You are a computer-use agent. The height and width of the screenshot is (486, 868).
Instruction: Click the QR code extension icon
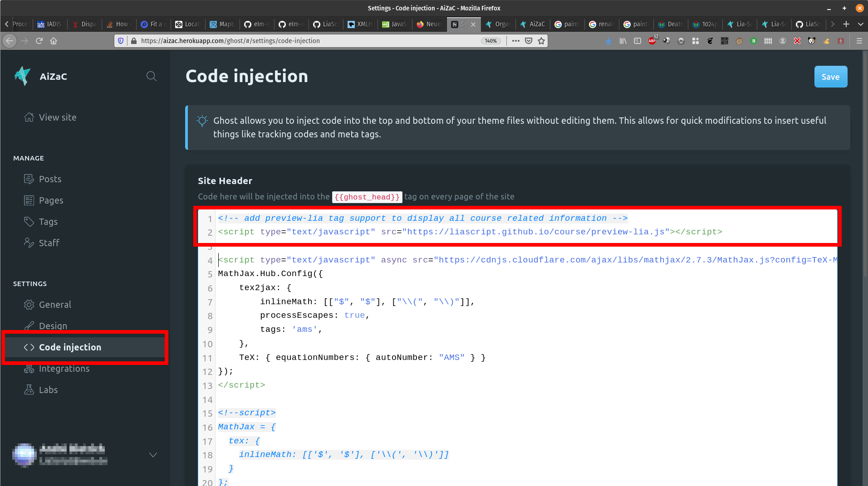pos(725,41)
